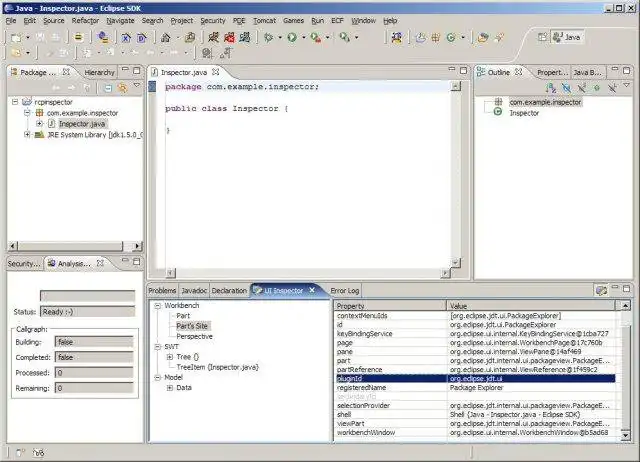
Task: Maximize the editor area pane
Action: pos(463,70)
